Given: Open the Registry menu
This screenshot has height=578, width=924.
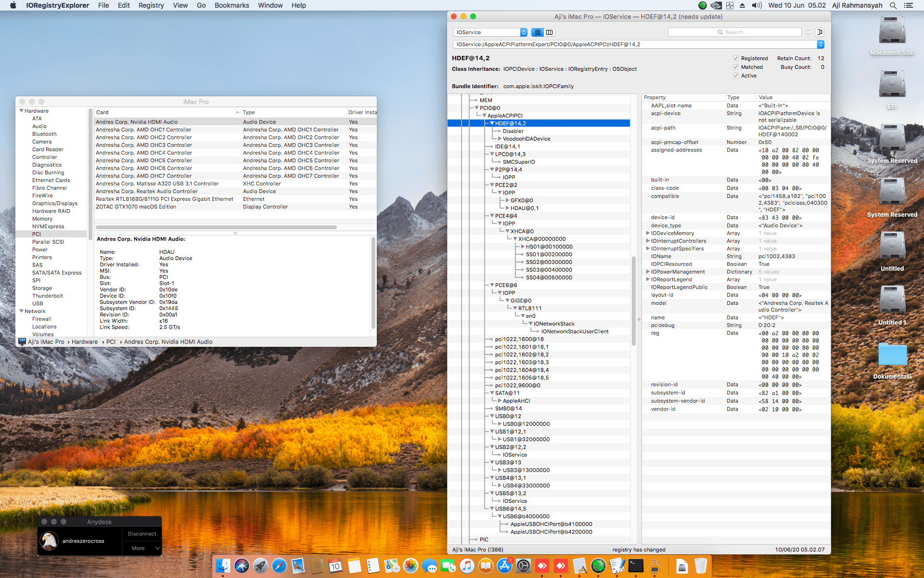Looking at the screenshot, I should tap(151, 5).
